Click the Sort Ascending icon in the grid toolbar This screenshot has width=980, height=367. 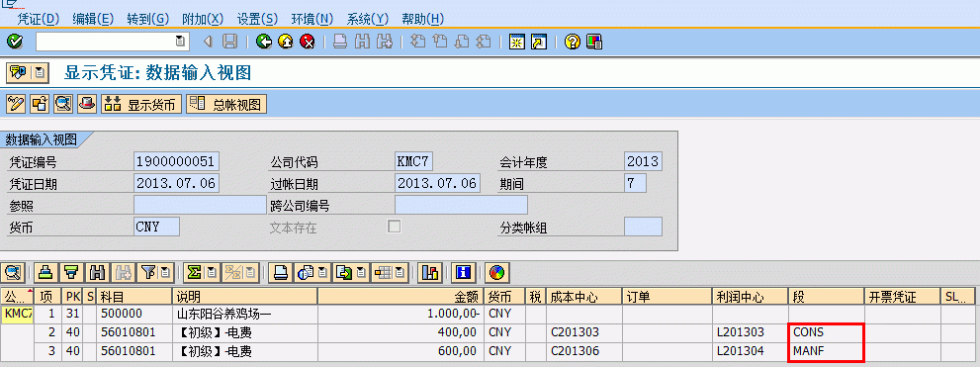[x=45, y=273]
